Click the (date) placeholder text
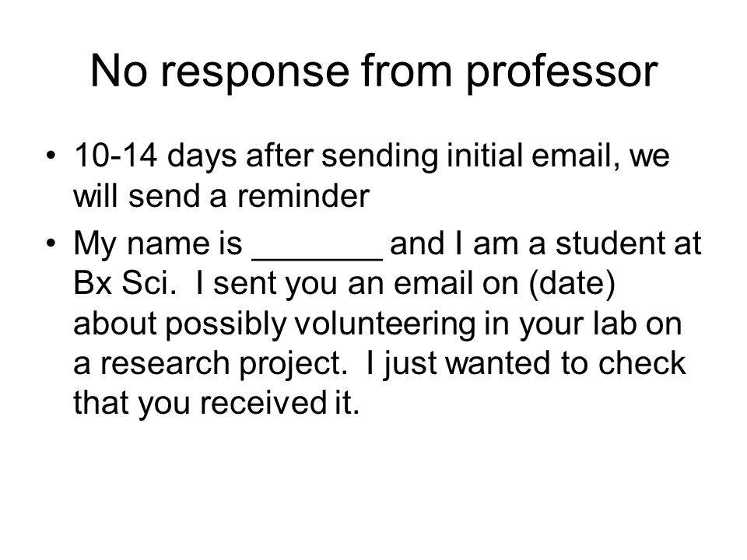This screenshot has height=560, width=747. pyautogui.click(x=572, y=284)
